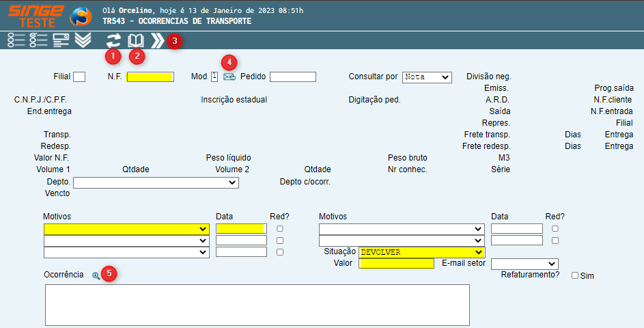
Task: Open the first list icon in the toolbar
Action: [x=16, y=40]
